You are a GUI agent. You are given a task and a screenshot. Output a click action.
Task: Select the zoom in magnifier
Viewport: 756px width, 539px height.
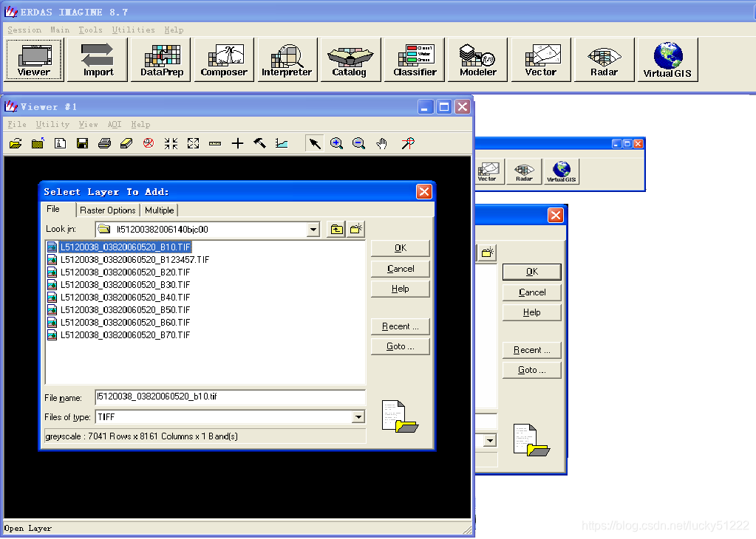[336, 143]
